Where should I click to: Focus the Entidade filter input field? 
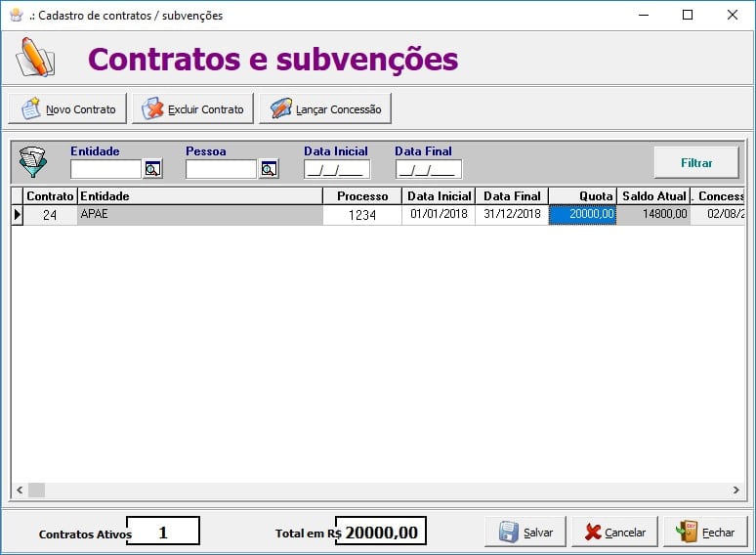[105, 169]
